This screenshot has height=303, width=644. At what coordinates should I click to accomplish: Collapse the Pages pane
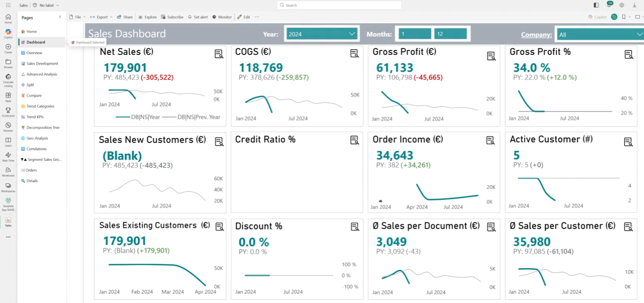(60, 17)
